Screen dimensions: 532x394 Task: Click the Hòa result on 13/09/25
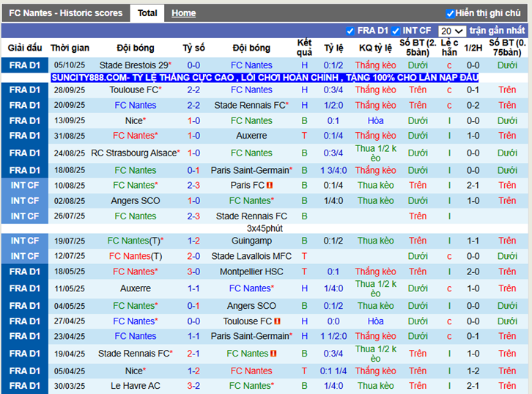click(x=376, y=120)
